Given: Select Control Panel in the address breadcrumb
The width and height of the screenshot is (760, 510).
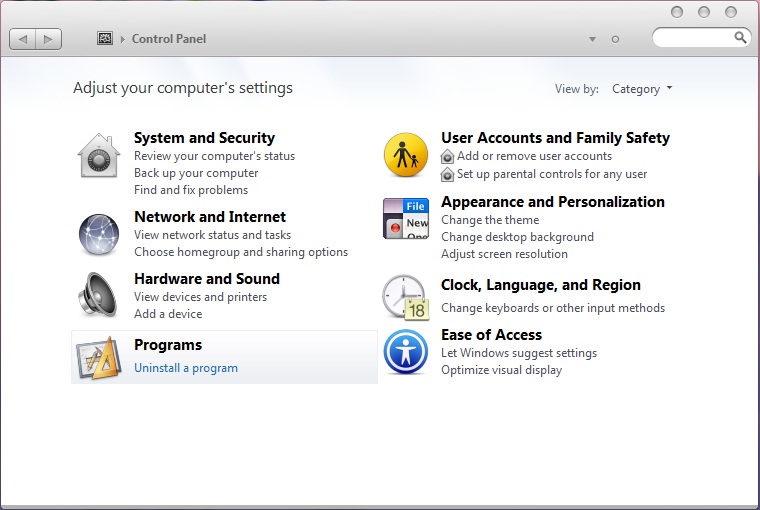Looking at the screenshot, I should pos(169,39).
